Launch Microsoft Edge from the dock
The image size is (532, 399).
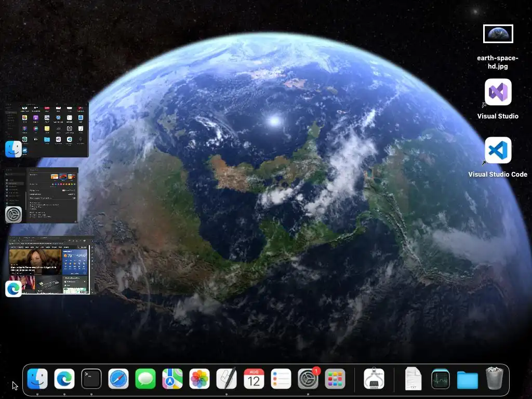point(64,379)
